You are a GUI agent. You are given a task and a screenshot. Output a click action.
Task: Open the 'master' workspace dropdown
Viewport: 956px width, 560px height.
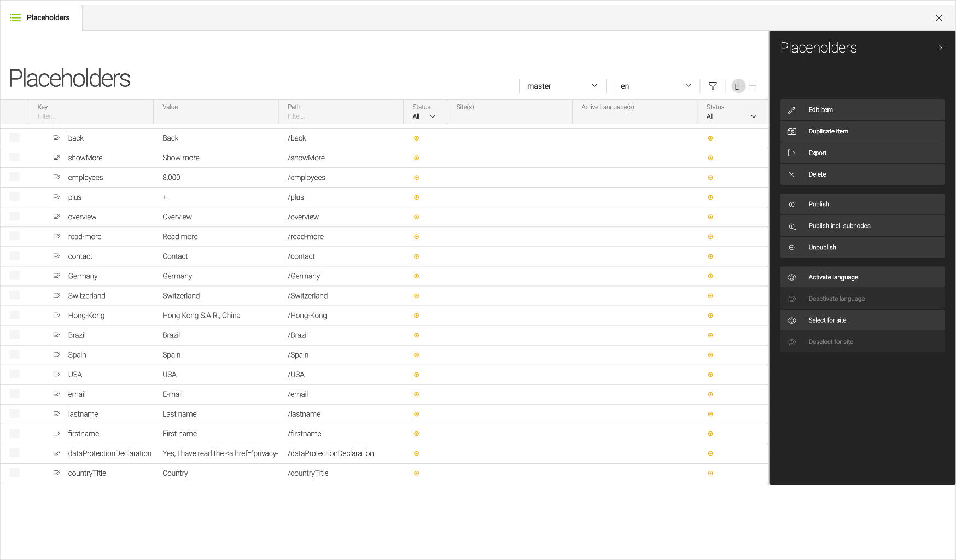(561, 86)
